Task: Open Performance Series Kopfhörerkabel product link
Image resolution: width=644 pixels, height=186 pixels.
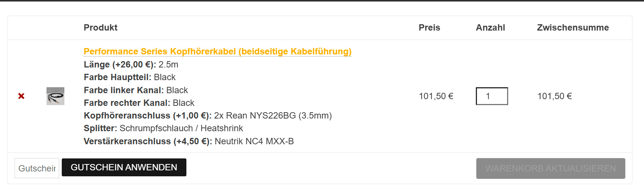Action: coord(218,51)
